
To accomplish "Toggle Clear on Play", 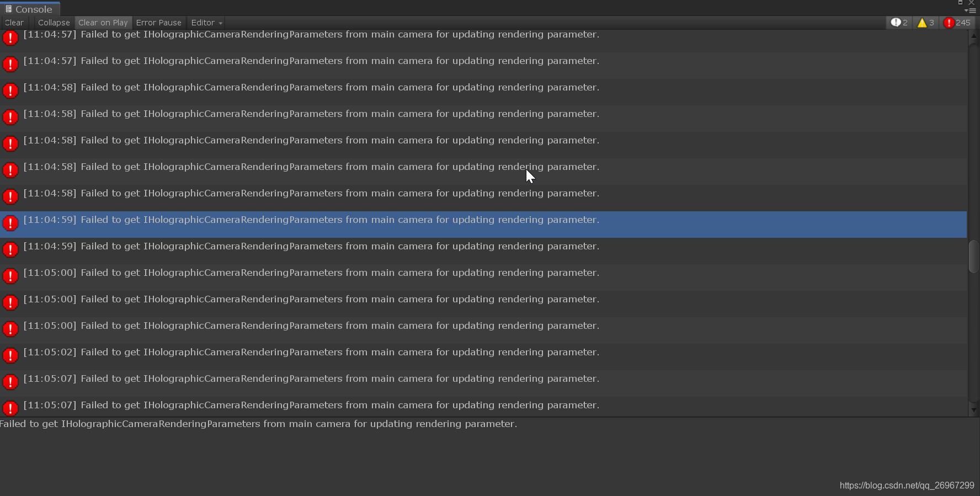I will coord(103,23).
